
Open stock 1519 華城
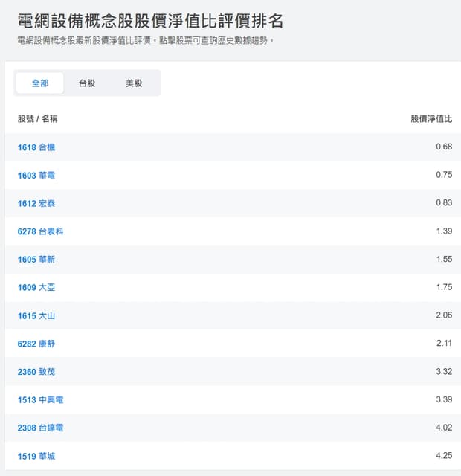(x=36, y=456)
